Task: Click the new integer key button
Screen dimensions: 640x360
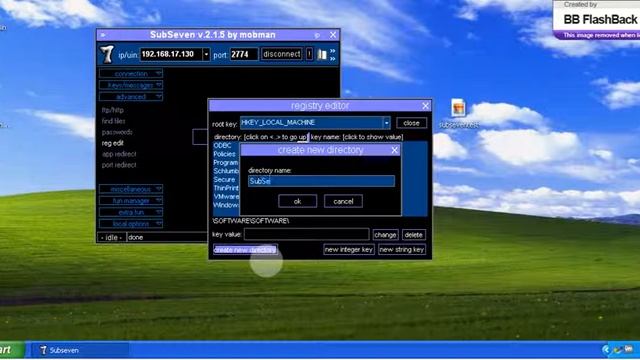Action: point(349,250)
